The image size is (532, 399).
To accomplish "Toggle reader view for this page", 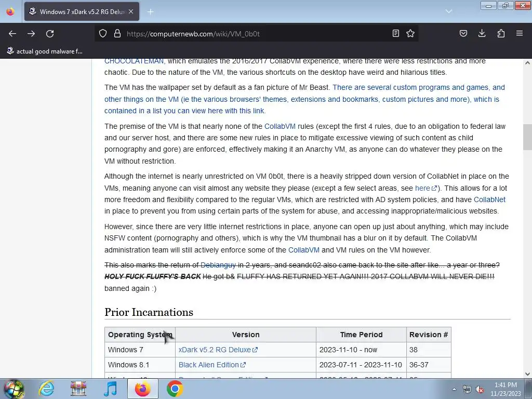I will click(395, 33).
